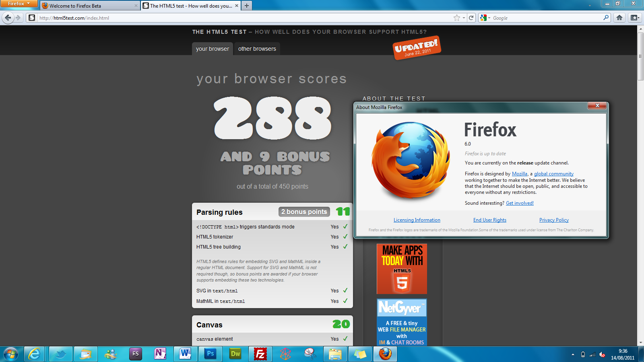Open the 'global community' link
644x362 pixels.
click(554, 174)
